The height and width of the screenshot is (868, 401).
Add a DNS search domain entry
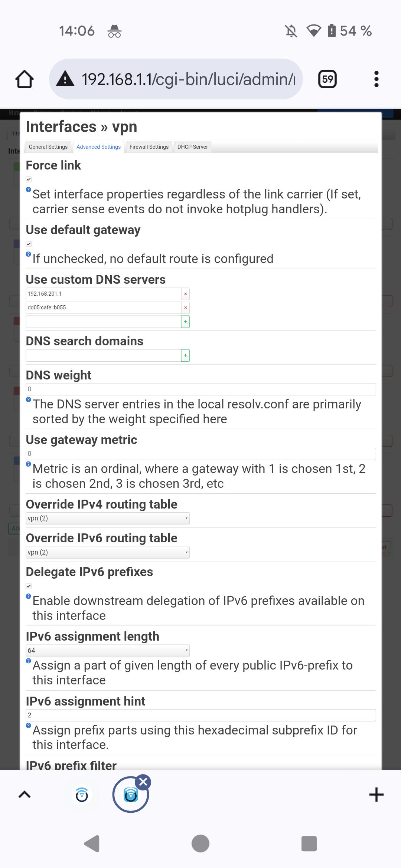pos(185,355)
